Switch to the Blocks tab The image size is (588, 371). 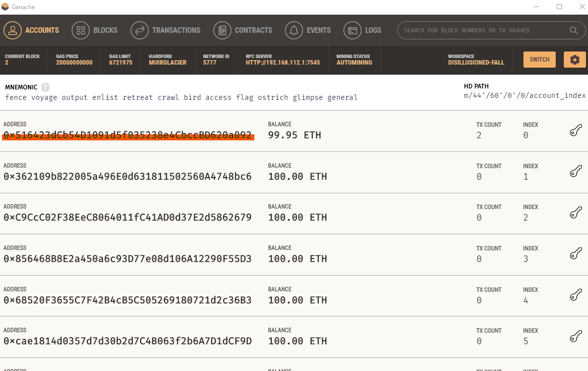[105, 30]
